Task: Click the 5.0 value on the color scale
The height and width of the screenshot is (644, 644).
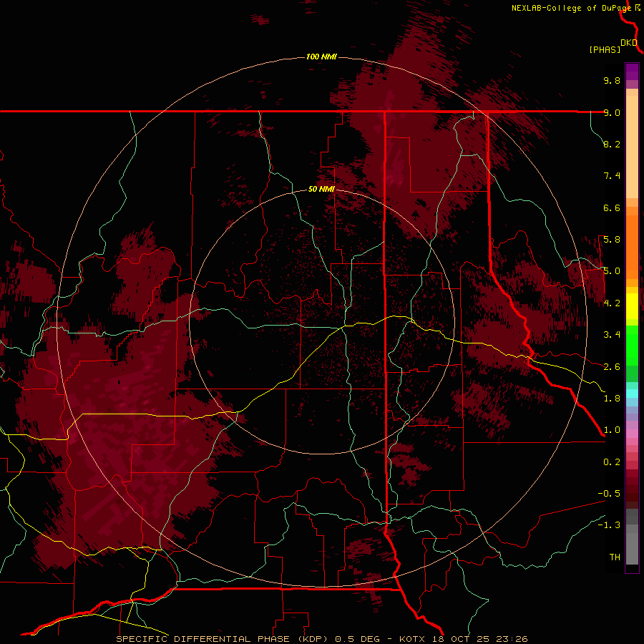Action: [x=612, y=271]
